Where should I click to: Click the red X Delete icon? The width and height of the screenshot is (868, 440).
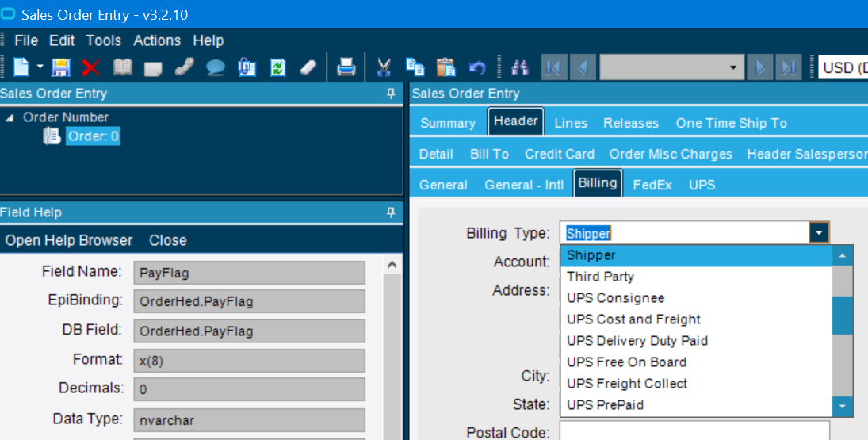coord(90,67)
